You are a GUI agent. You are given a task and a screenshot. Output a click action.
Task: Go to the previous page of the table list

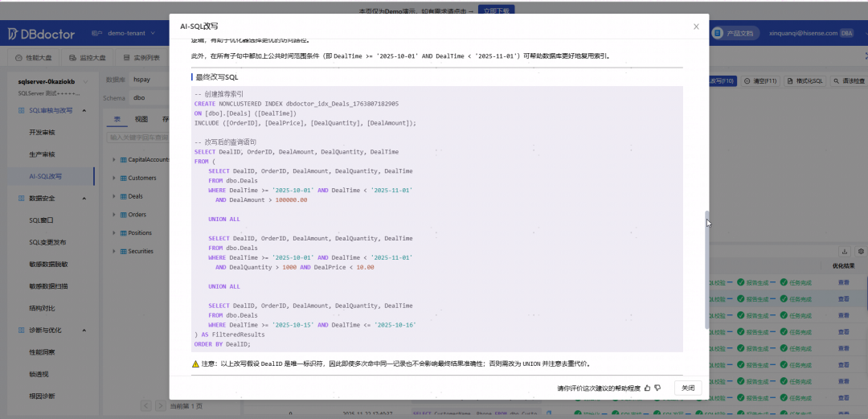146,405
